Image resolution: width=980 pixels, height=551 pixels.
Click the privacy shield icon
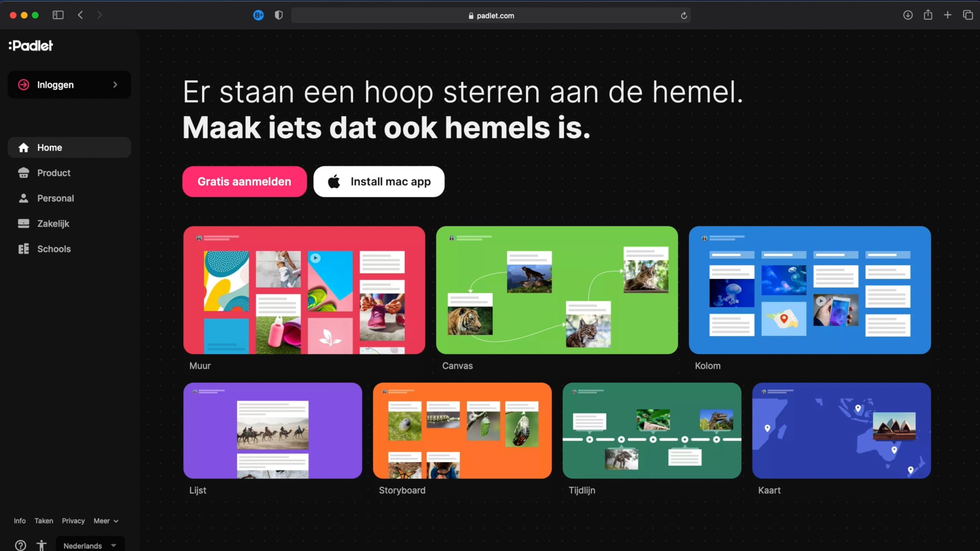tap(279, 15)
